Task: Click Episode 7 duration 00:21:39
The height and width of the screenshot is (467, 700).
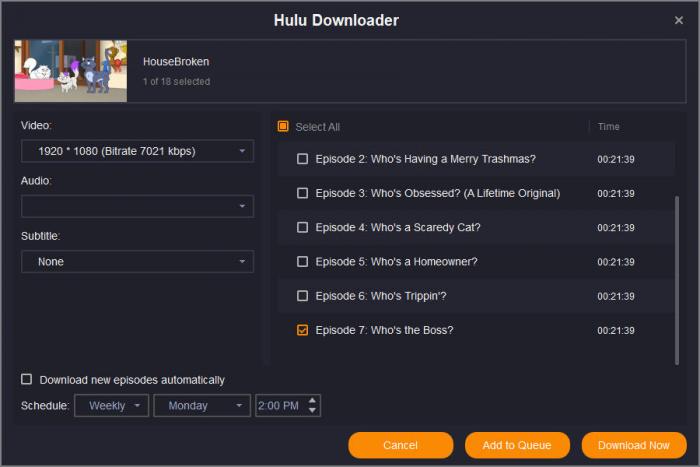Action: [616, 331]
